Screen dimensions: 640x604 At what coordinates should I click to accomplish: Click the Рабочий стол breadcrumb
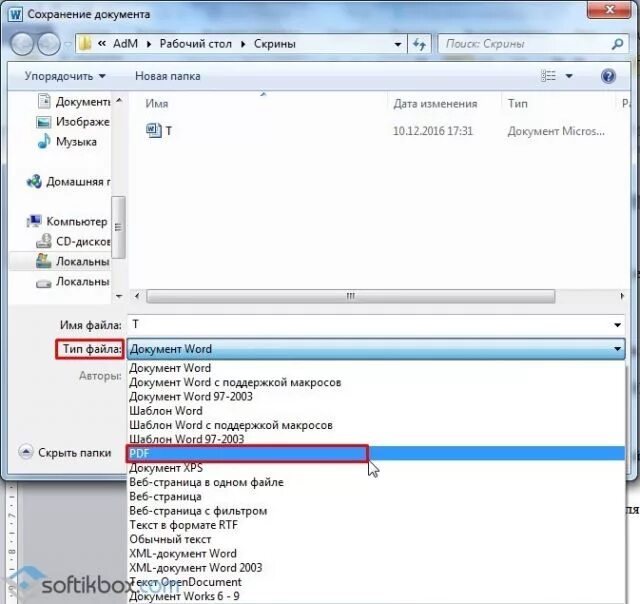196,44
